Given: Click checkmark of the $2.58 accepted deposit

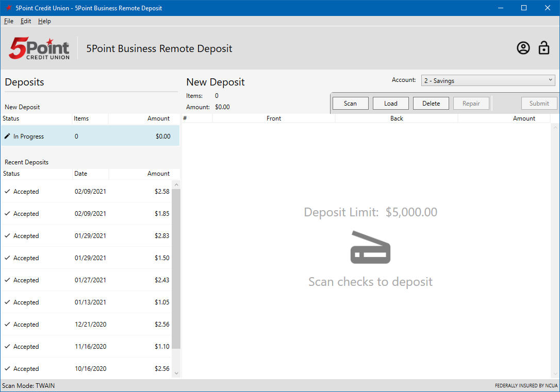Looking at the screenshot, I should tap(7, 192).
